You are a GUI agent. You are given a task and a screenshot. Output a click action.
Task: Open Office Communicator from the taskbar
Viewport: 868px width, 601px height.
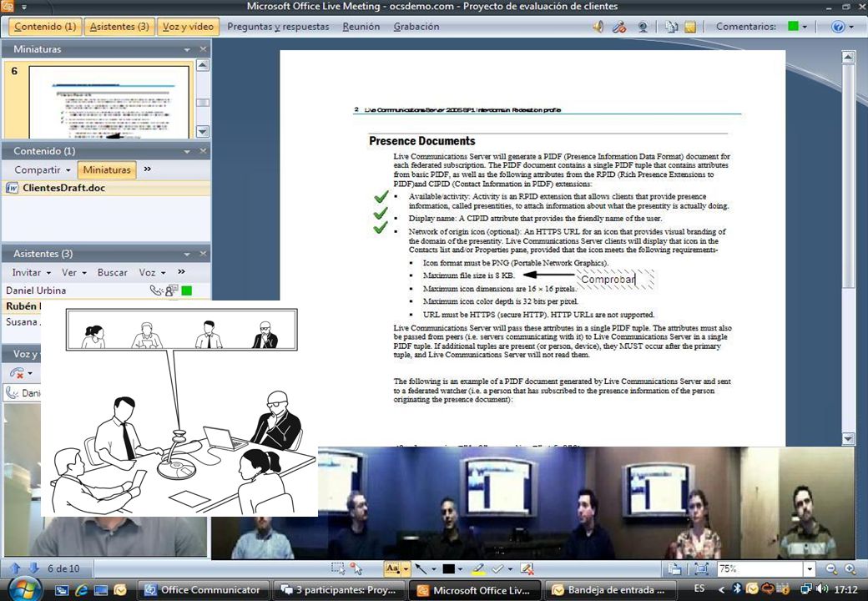point(203,590)
